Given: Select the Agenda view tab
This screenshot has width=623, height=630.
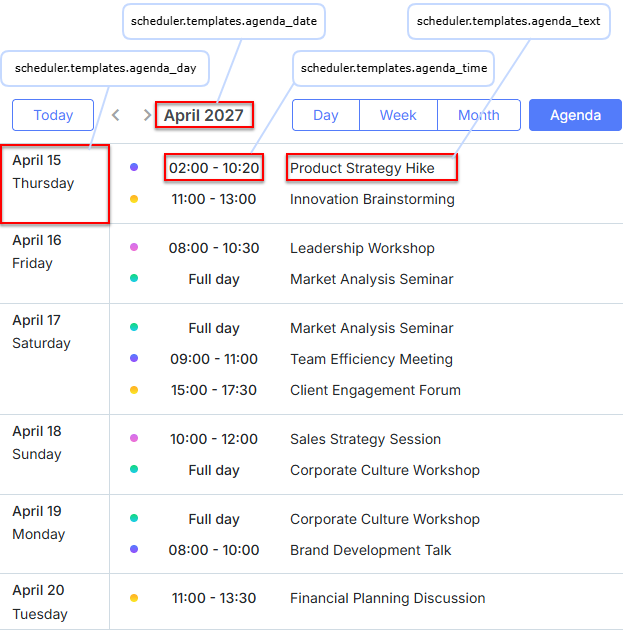Looking at the screenshot, I should tap(575, 115).
